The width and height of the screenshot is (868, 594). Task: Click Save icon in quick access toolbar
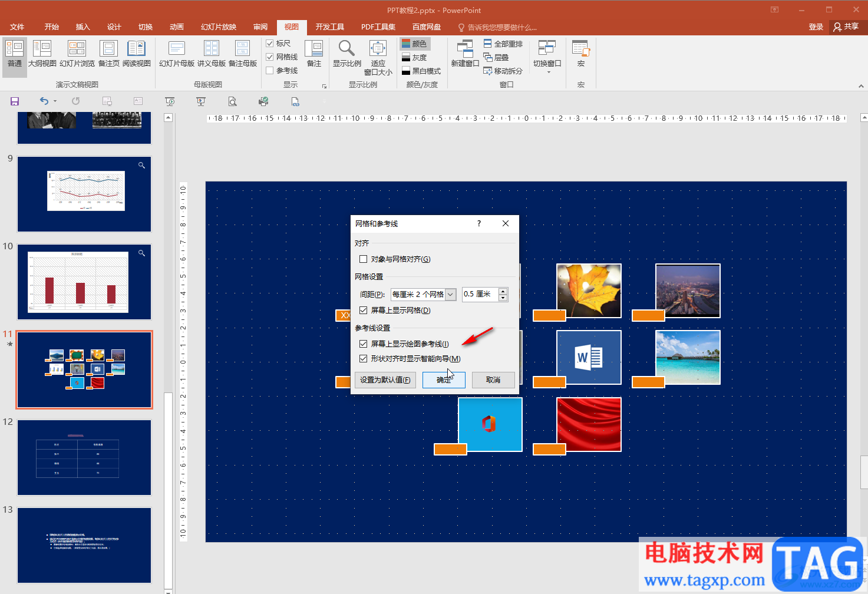click(x=15, y=101)
